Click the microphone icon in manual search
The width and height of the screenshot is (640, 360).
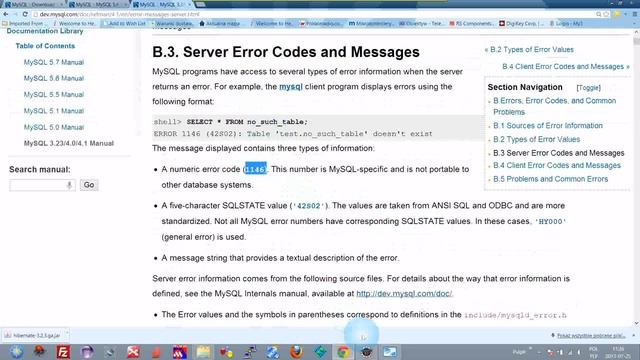pyautogui.click(x=69, y=185)
